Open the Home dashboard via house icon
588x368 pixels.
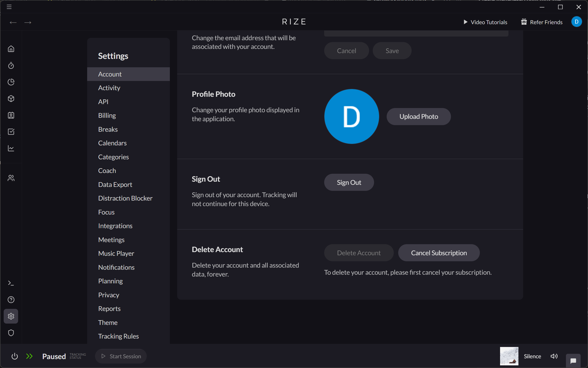pos(11,49)
